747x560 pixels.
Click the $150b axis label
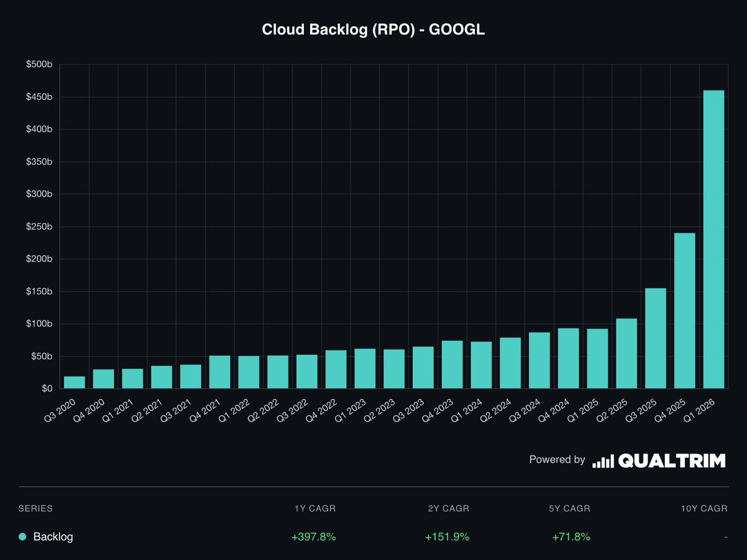pyautogui.click(x=39, y=292)
